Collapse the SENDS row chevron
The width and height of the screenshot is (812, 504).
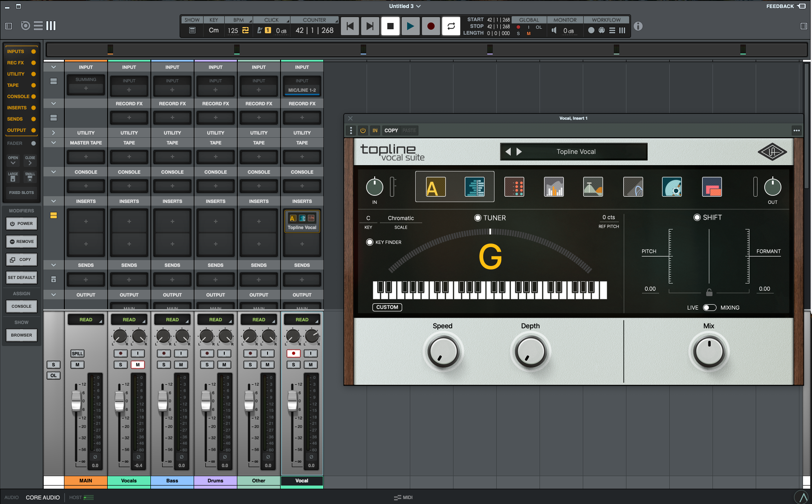click(x=54, y=265)
